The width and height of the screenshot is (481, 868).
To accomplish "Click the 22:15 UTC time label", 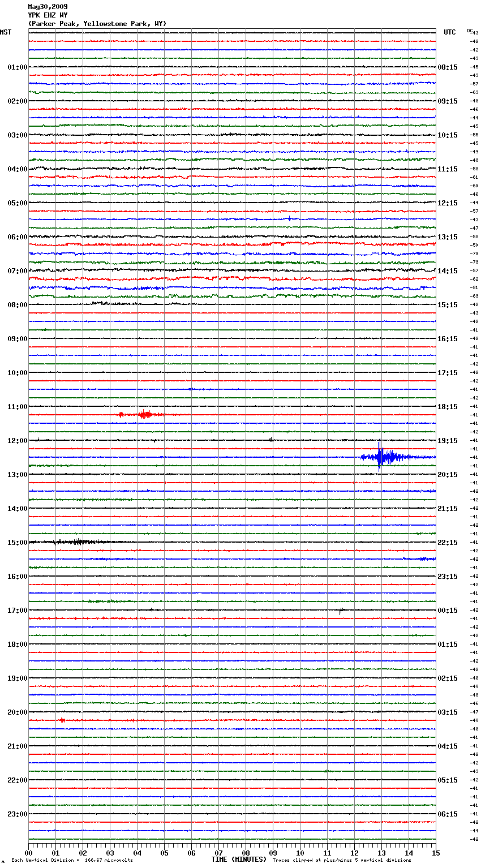I will point(448,543).
